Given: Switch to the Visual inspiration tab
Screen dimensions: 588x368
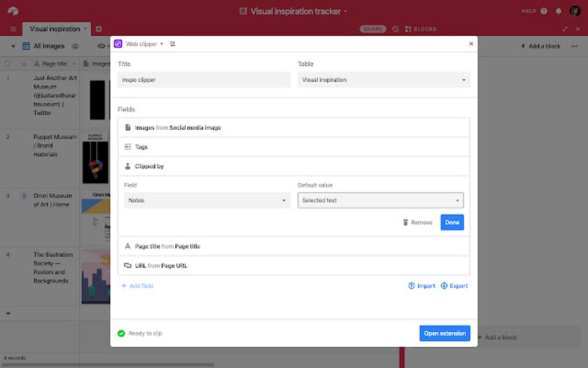Looking at the screenshot, I should (x=55, y=28).
